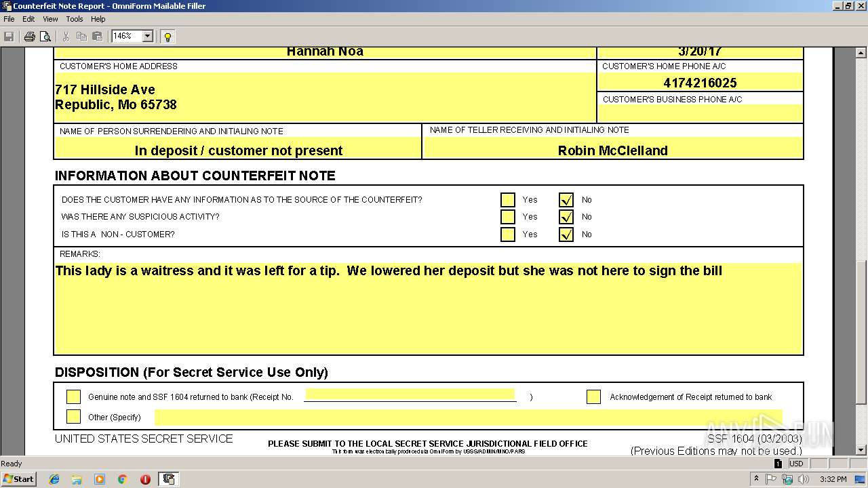Click the Hannah Noa name field
The height and width of the screenshot is (488, 868).
[x=325, y=52]
